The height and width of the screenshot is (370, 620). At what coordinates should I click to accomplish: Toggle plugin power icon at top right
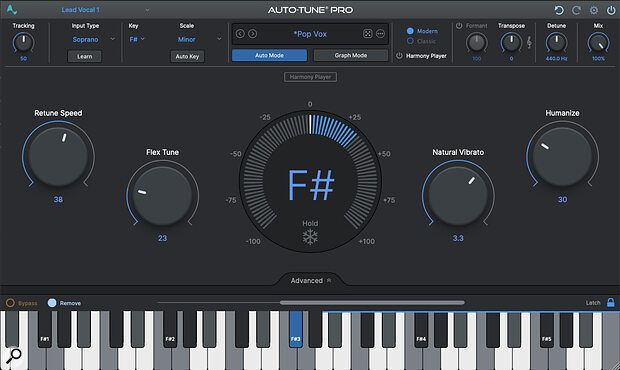(611, 10)
